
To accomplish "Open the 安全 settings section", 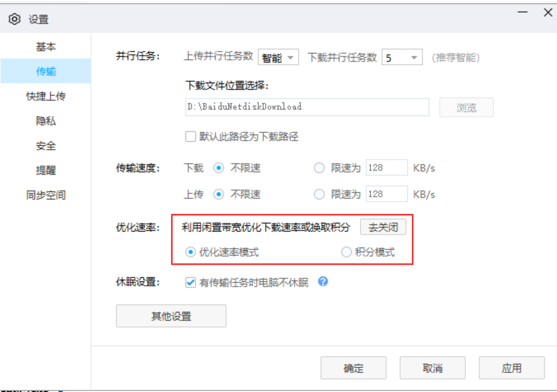I will 46,146.
